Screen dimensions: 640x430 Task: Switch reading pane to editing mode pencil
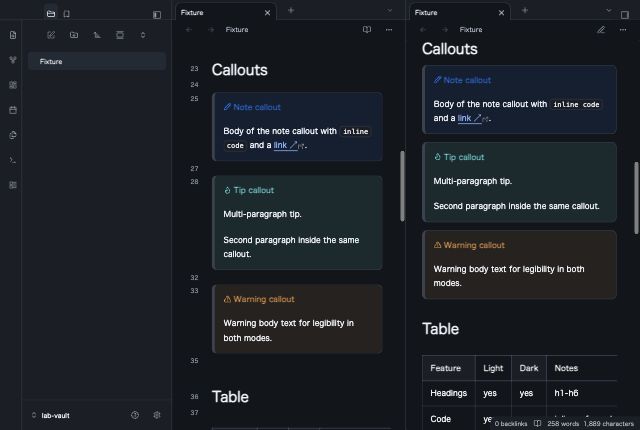point(601,29)
